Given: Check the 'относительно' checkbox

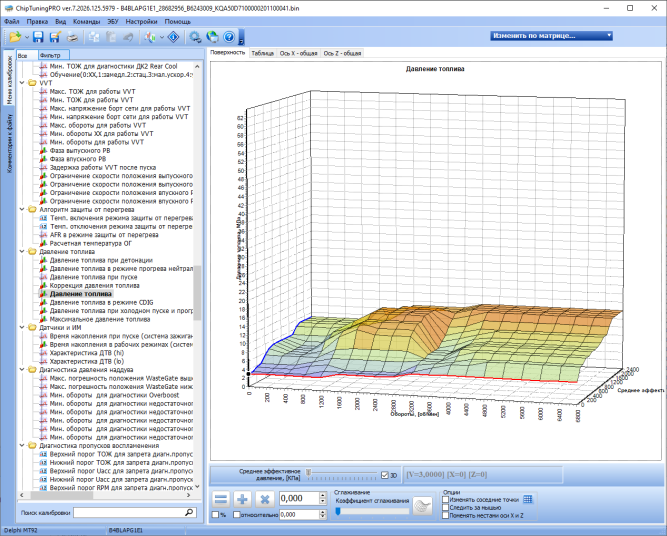Looking at the screenshot, I should [x=237, y=515].
